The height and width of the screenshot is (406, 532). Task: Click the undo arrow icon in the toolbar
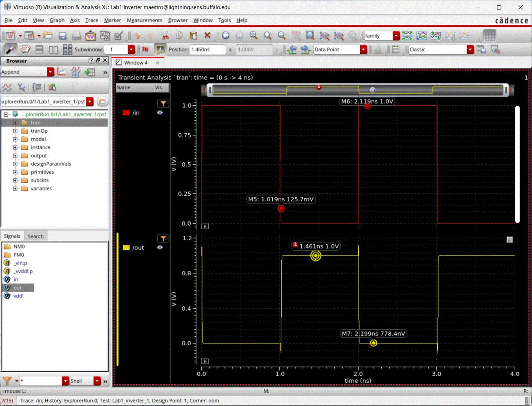pyautogui.click(x=138, y=36)
